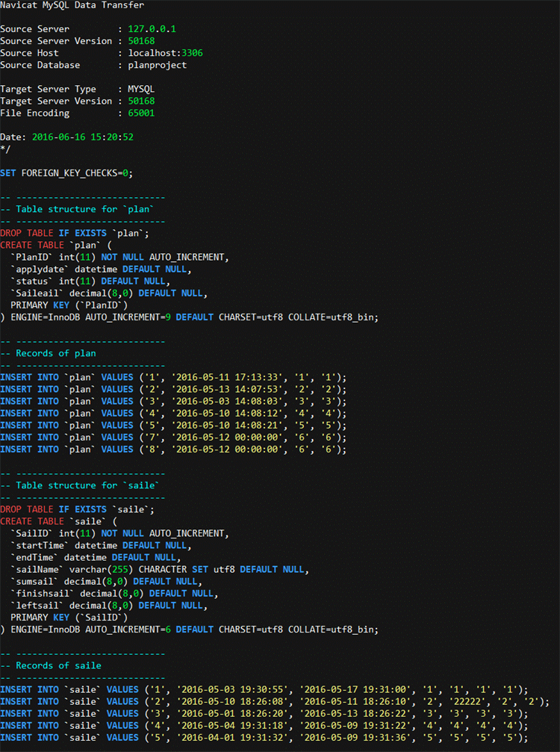Click the date 2016-06-16 15:20:52
The width and height of the screenshot is (560, 752).
click(x=82, y=137)
